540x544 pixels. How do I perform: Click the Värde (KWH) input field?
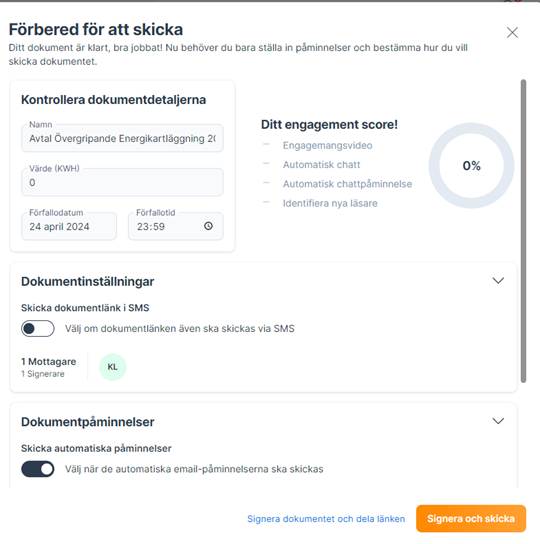pos(122,182)
